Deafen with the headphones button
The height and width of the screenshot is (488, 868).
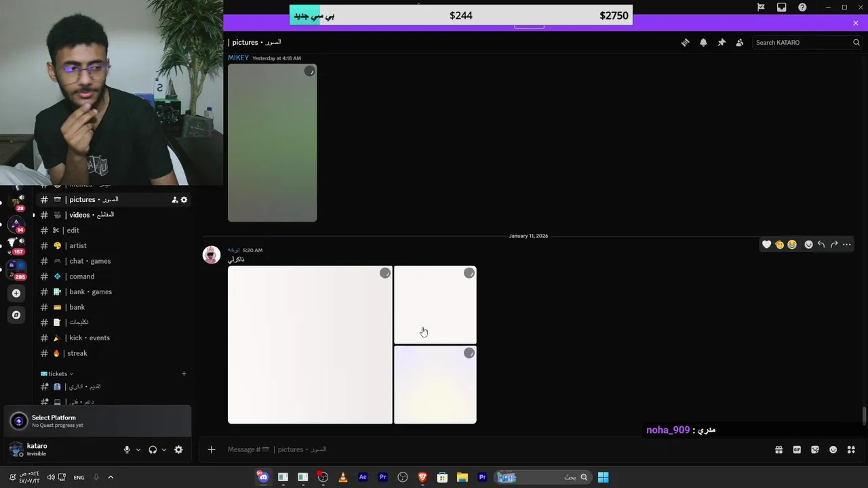tap(153, 449)
